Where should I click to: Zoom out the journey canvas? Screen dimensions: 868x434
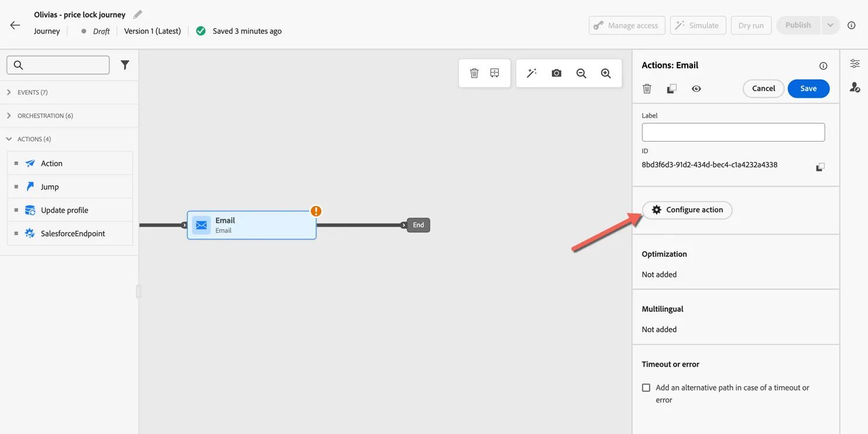pyautogui.click(x=581, y=73)
